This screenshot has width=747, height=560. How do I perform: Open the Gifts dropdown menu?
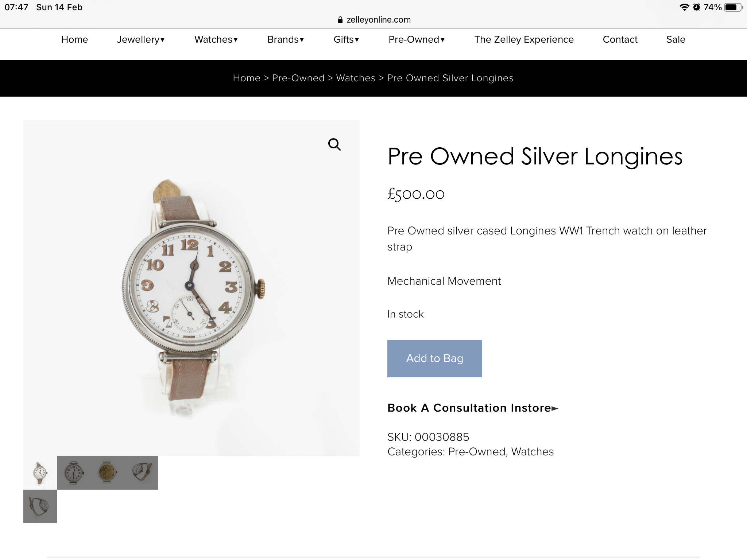coord(346,39)
